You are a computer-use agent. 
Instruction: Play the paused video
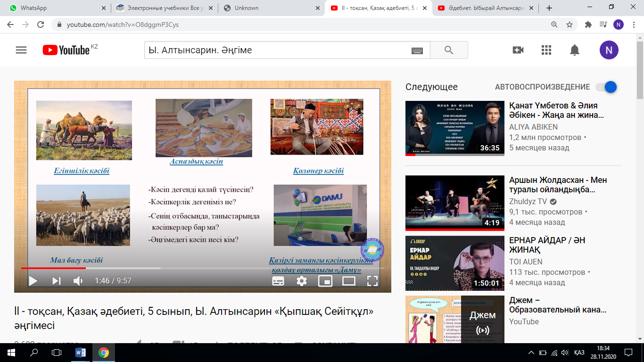[x=33, y=281]
